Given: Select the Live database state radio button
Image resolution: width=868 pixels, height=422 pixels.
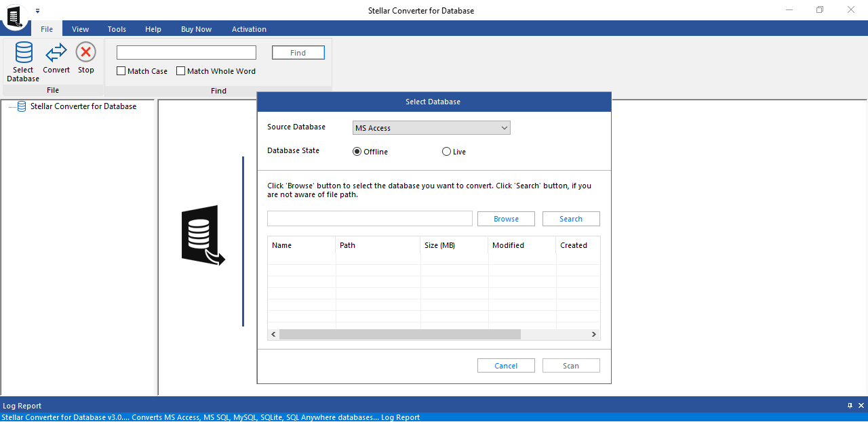Looking at the screenshot, I should click(x=446, y=152).
